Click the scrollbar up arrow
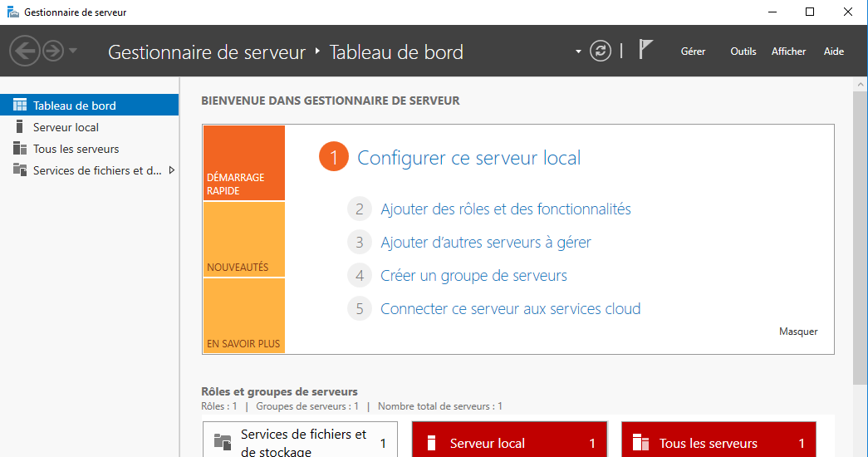 [861, 85]
